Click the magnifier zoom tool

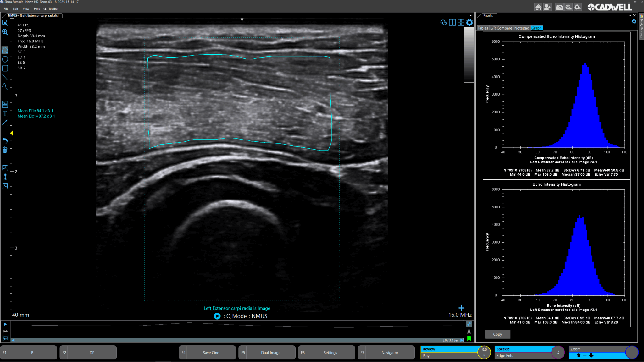5,32
